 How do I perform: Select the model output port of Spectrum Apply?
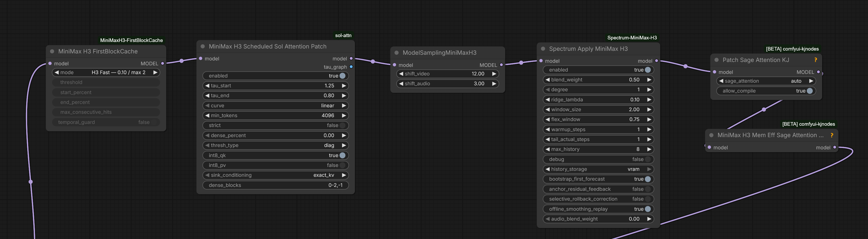click(x=656, y=61)
